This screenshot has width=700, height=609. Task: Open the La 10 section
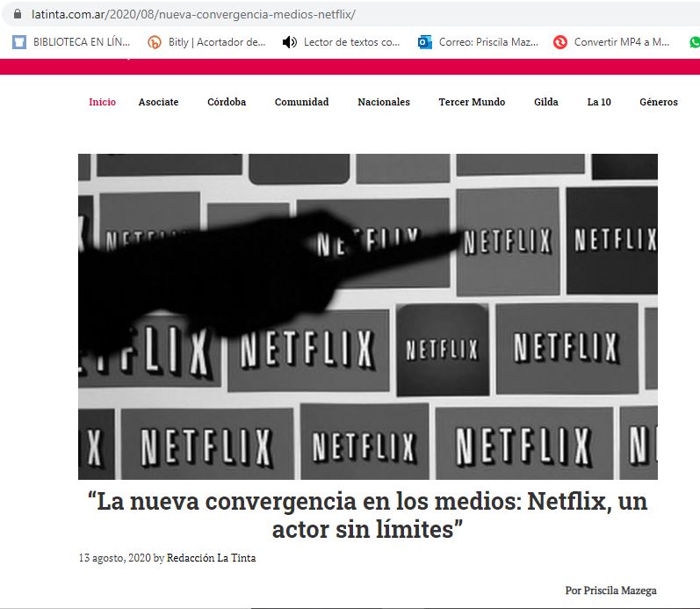[x=599, y=102]
